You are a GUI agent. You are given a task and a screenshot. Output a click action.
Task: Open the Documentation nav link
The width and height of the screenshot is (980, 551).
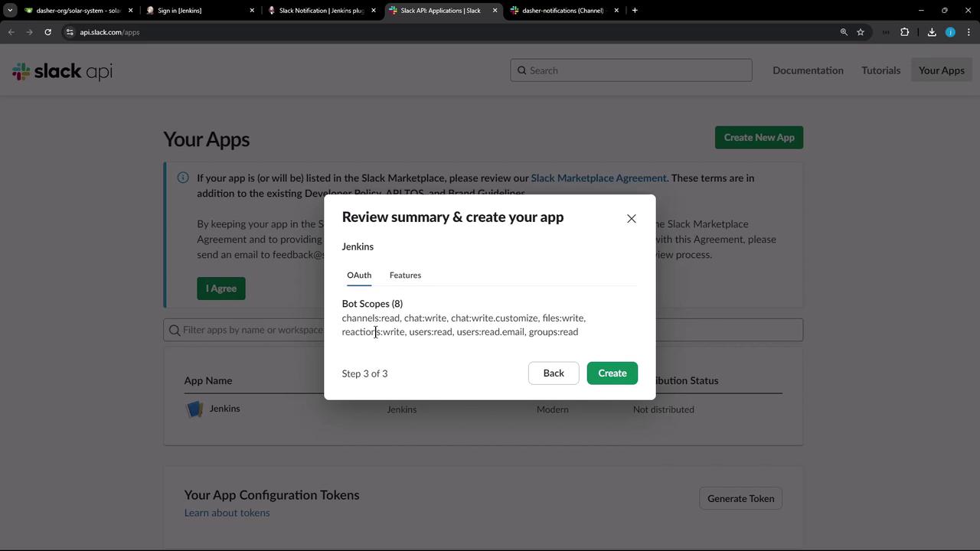pyautogui.click(x=808, y=70)
